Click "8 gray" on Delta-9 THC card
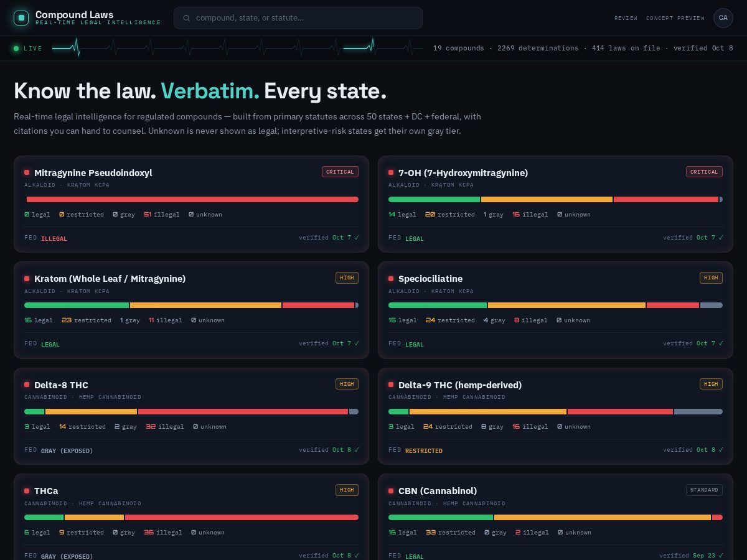This screenshot has width=747, height=560. (492, 427)
